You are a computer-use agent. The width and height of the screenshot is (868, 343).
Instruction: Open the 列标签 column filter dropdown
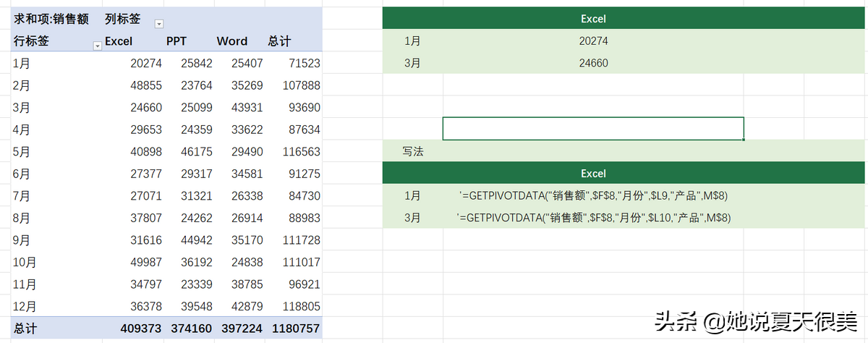(x=159, y=24)
